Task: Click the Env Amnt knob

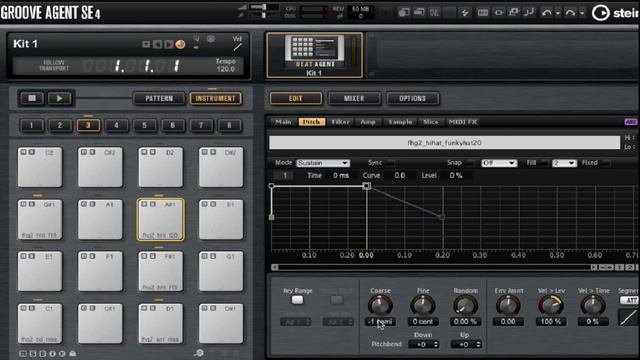Action: click(x=508, y=305)
